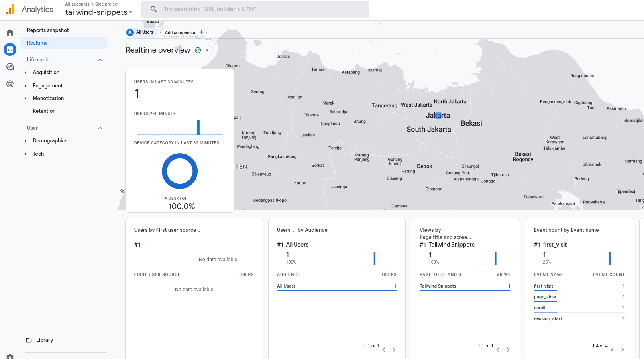Open the Reports bar chart icon
The width and height of the screenshot is (644, 359).
[10, 49]
